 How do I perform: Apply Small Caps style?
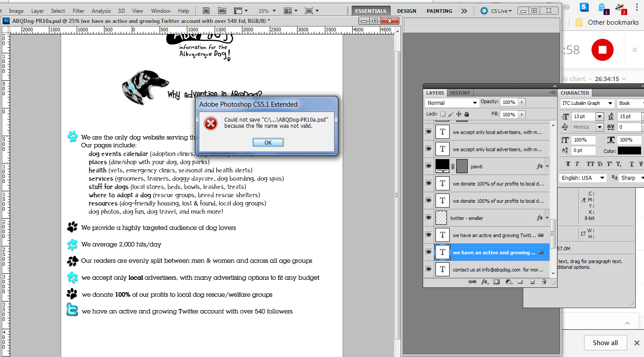600,164
